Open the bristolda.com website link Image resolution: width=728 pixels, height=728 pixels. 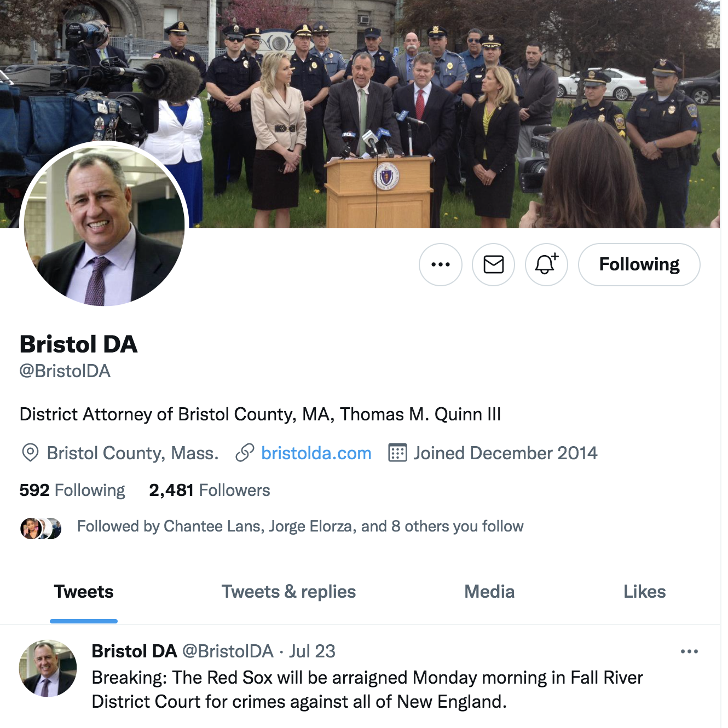(316, 453)
